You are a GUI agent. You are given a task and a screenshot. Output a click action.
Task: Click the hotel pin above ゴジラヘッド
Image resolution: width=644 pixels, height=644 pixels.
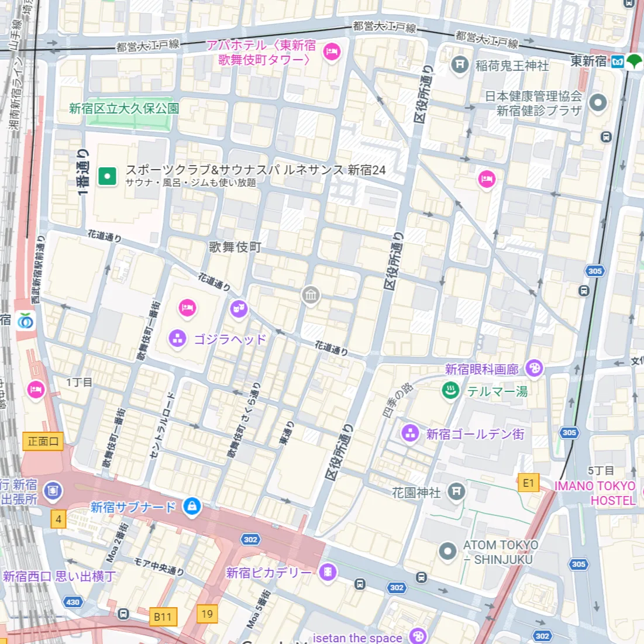pyautogui.click(x=187, y=308)
